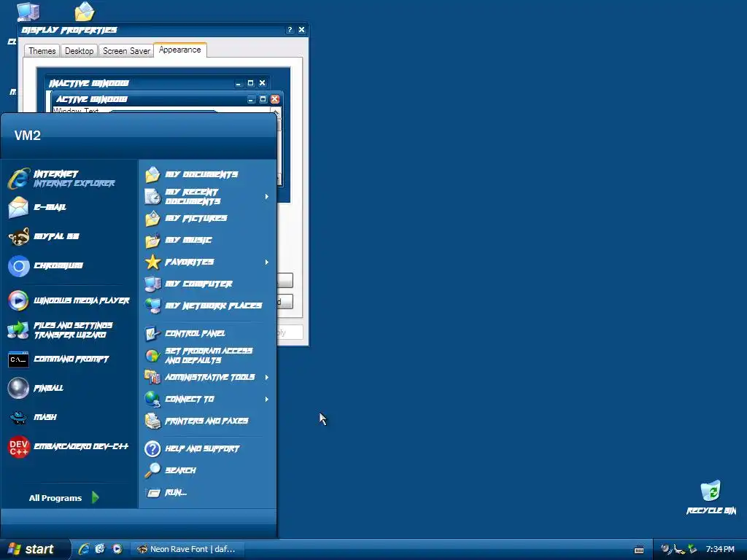The image size is (747, 560).
Task: Click Show Desktop quick launch icon
Action: click(x=100, y=549)
